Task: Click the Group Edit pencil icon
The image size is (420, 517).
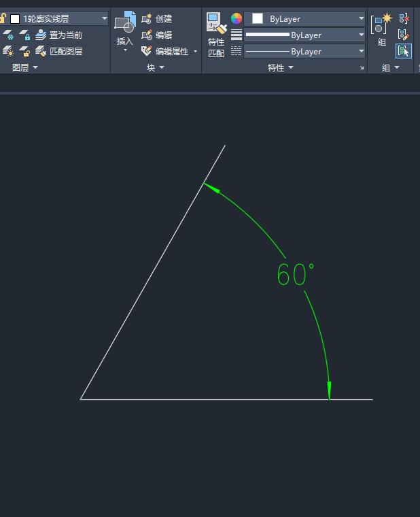Action: (x=404, y=35)
